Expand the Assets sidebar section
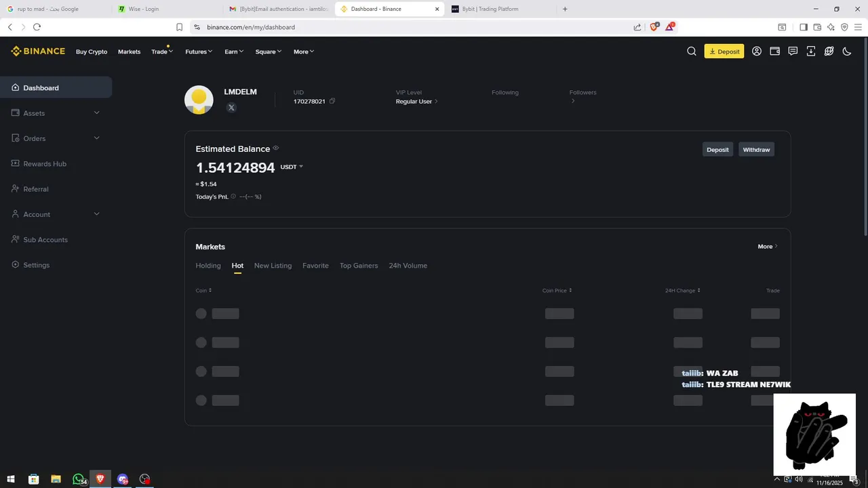Image resolution: width=868 pixels, height=488 pixels. (56, 113)
